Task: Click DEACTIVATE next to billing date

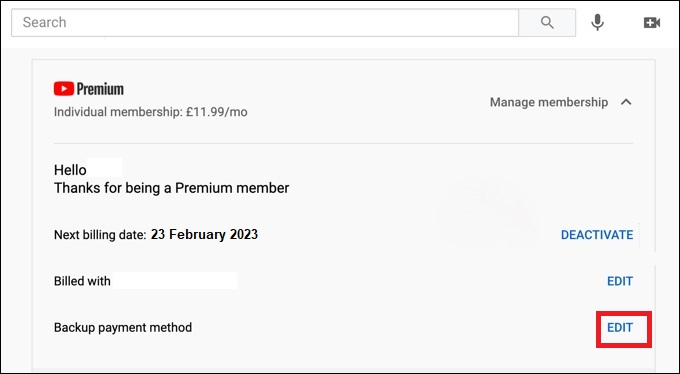Action: tap(597, 235)
